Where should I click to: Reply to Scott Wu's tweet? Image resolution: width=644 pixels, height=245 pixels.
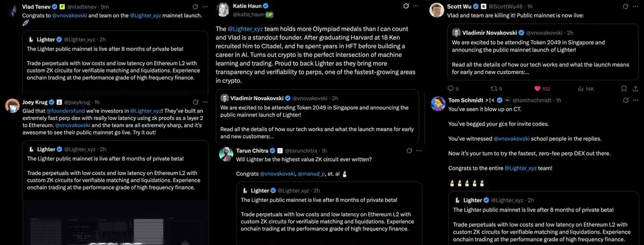[x=450, y=89]
